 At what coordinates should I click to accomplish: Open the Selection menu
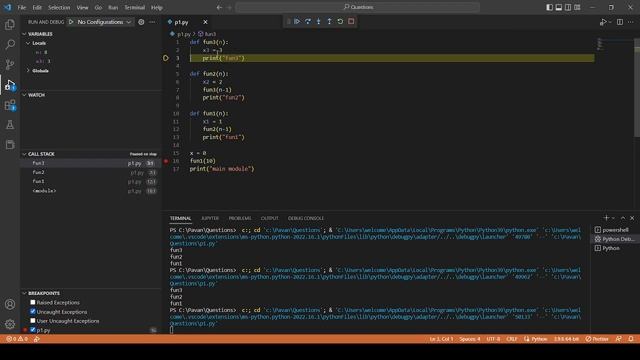tap(59, 7)
